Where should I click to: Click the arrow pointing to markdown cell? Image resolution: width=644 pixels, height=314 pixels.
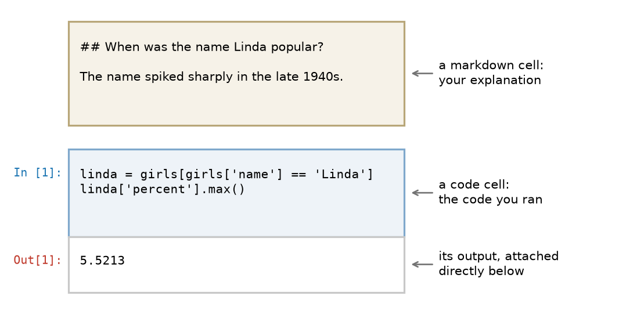(x=423, y=74)
